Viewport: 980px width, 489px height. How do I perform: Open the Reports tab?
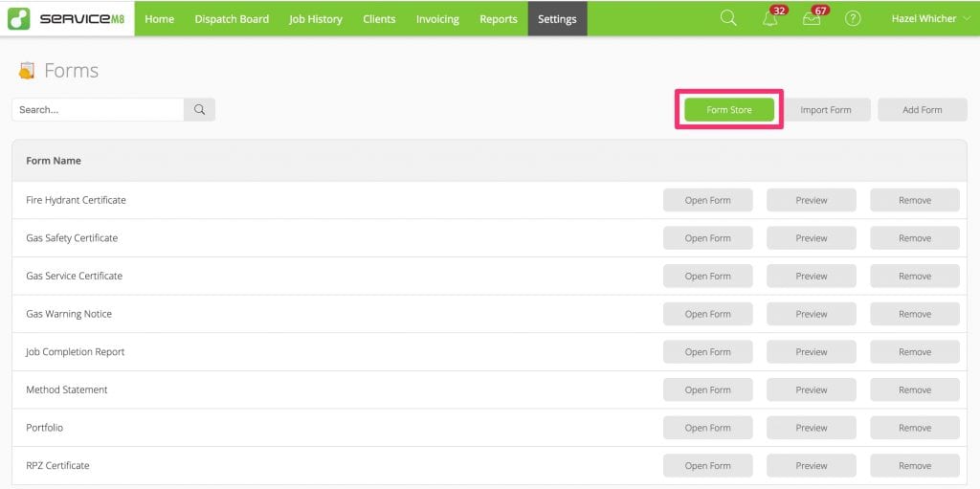point(498,19)
